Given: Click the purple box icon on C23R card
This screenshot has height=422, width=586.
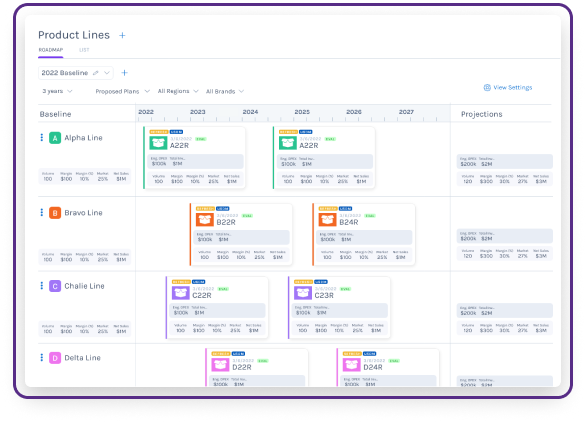Looking at the screenshot, I should coord(303,293).
